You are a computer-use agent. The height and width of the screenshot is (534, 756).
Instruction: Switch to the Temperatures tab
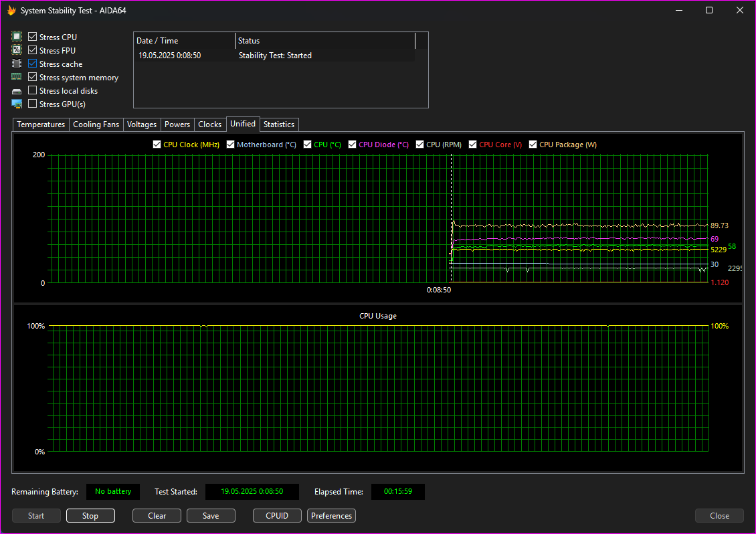pos(41,124)
